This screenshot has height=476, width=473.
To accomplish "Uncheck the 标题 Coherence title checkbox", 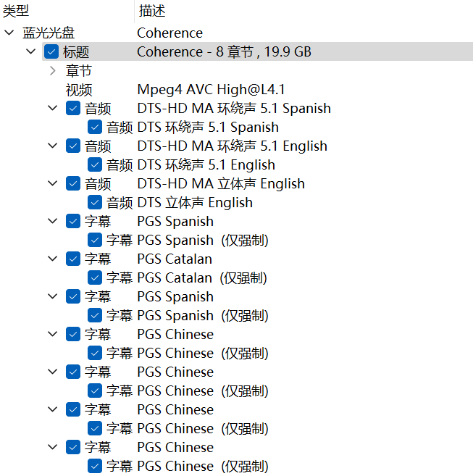I will (51, 51).
